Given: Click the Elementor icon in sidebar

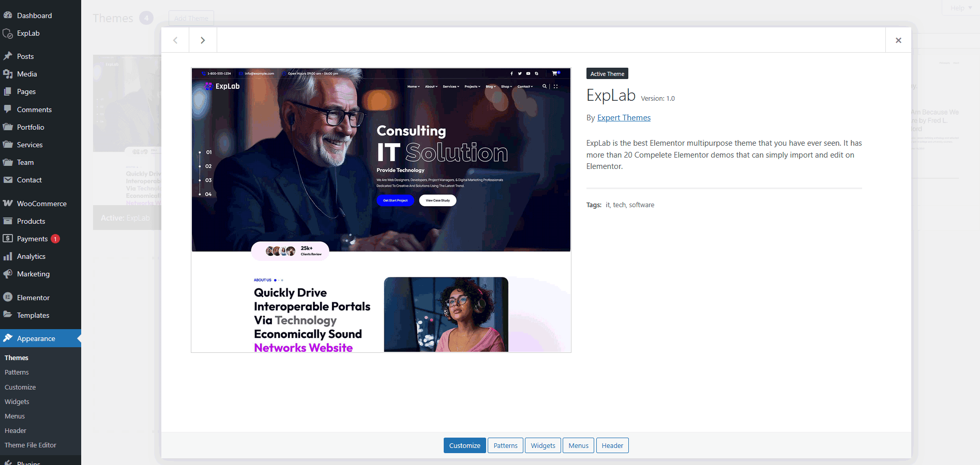Looking at the screenshot, I should (x=8, y=298).
